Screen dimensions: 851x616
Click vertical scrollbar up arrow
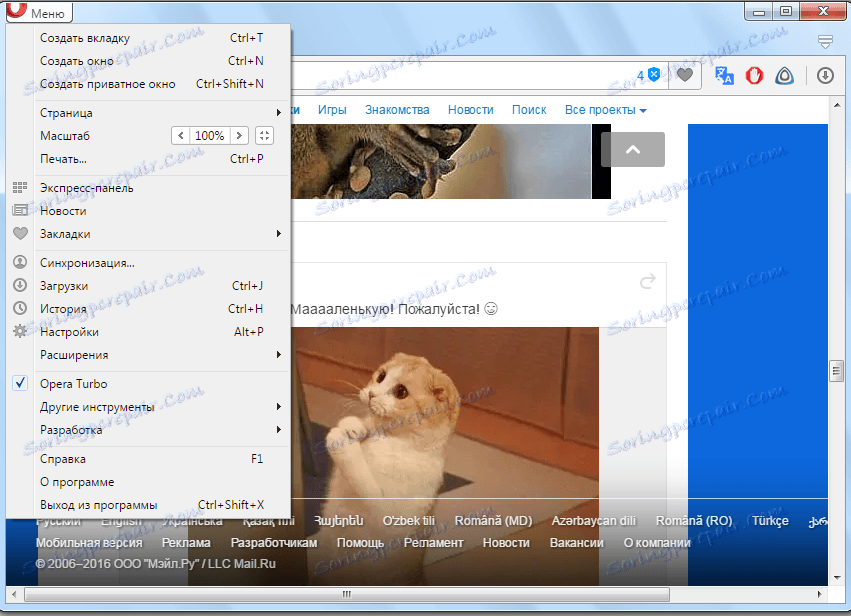click(x=836, y=105)
